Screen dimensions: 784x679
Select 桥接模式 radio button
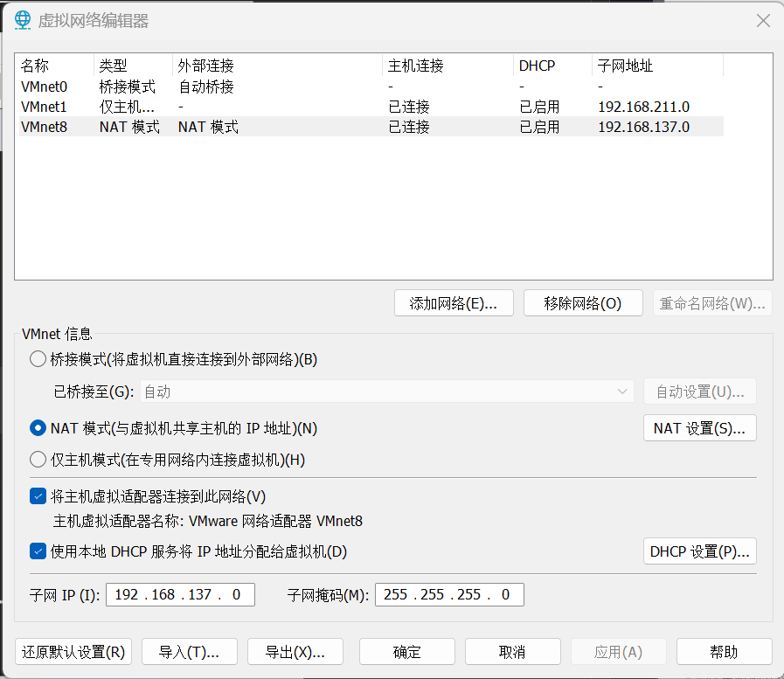(38, 359)
